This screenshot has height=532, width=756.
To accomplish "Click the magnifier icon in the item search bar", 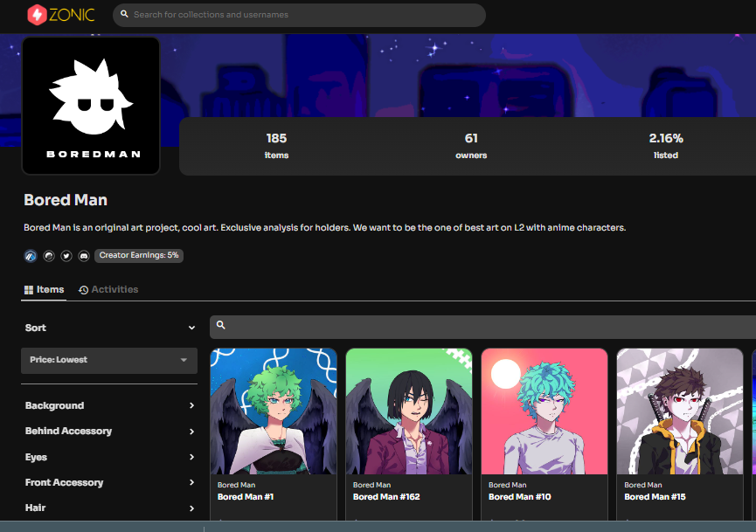I will click(x=221, y=325).
